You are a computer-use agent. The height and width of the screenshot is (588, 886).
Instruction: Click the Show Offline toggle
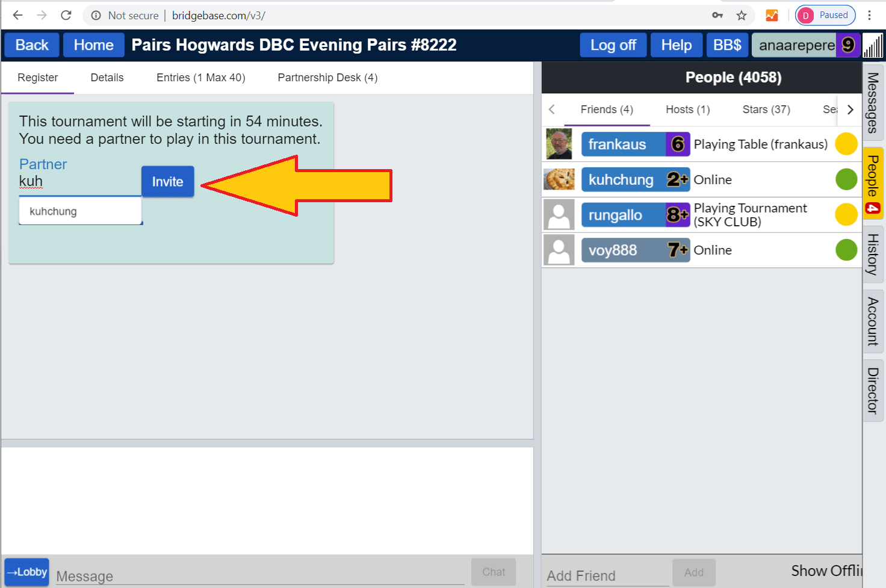[x=826, y=571]
